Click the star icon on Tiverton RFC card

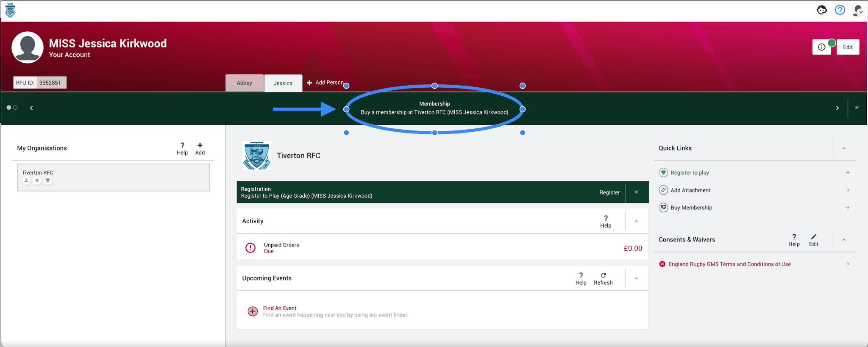coord(37,180)
